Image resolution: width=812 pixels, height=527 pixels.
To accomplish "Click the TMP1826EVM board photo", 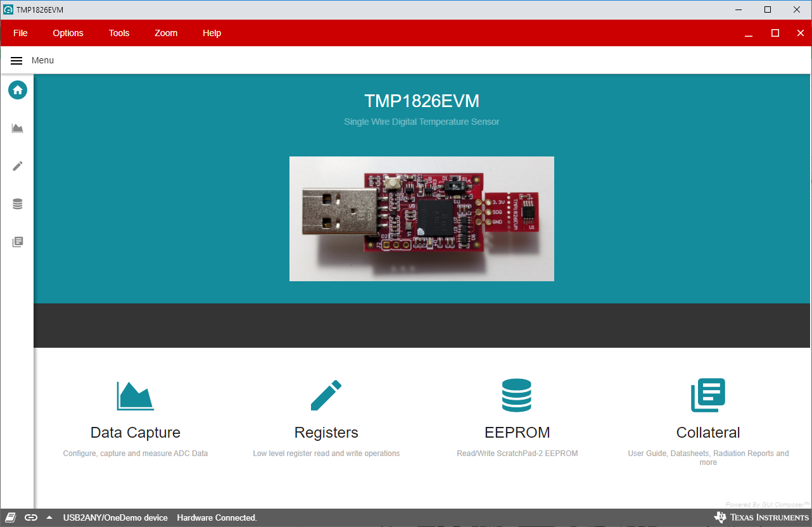I will coord(421,219).
